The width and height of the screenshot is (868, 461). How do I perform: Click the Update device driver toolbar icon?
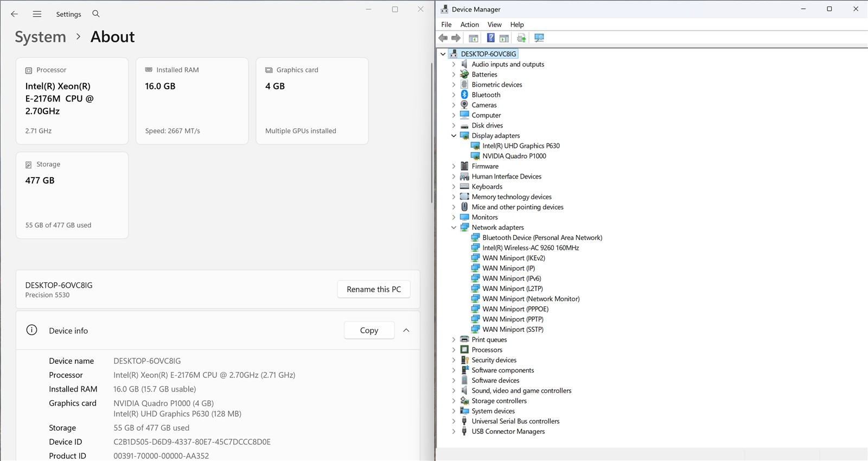click(x=521, y=38)
